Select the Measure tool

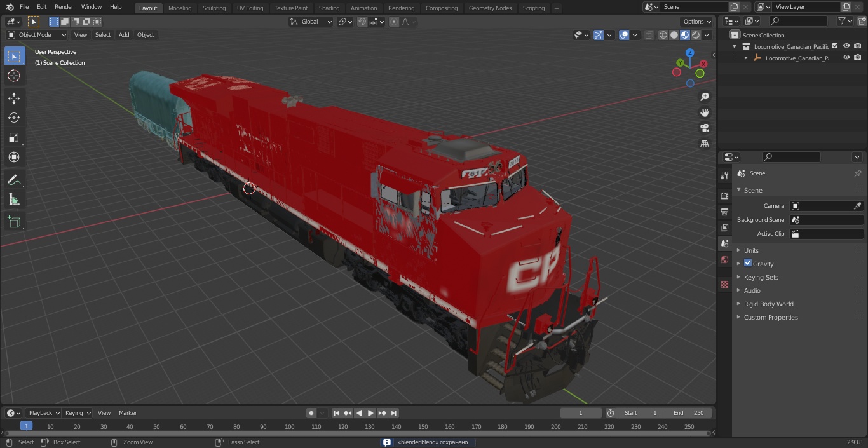pos(14,200)
